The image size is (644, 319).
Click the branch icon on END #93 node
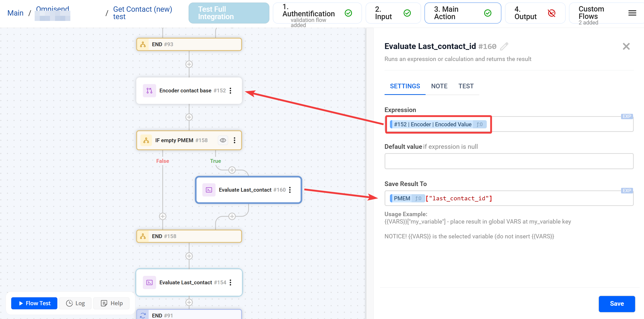pyautogui.click(x=143, y=44)
